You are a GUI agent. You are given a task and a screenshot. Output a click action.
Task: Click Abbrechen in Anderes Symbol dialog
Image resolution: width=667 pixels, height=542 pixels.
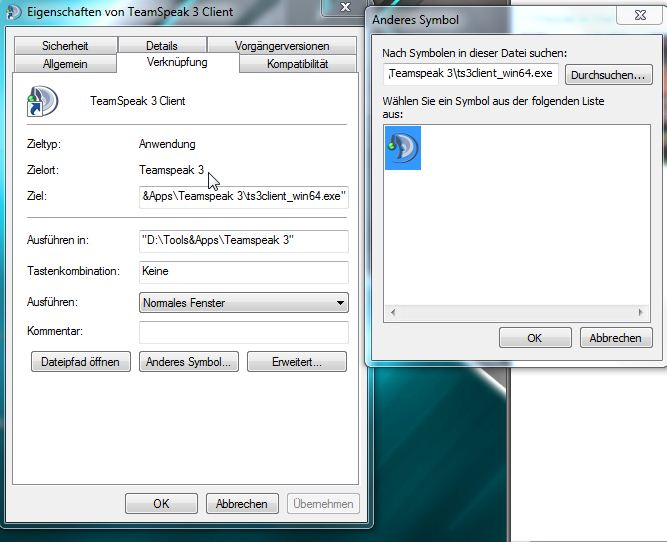[x=616, y=338]
